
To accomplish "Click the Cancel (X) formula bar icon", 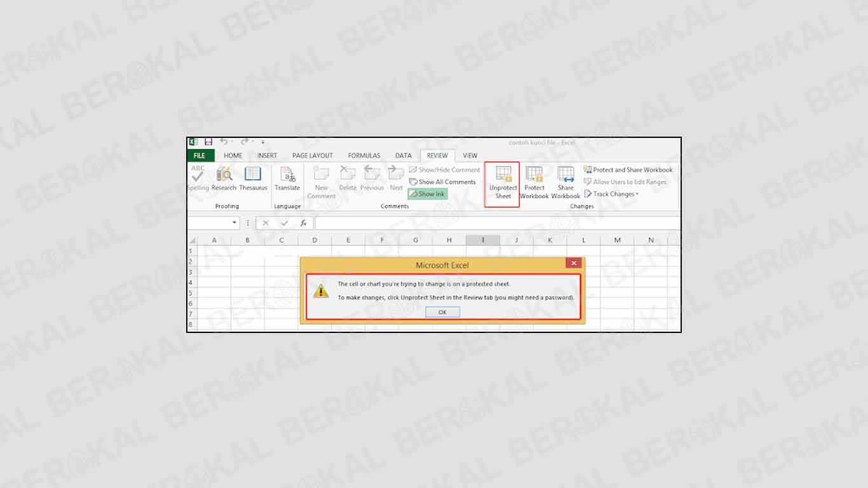I will click(x=266, y=223).
